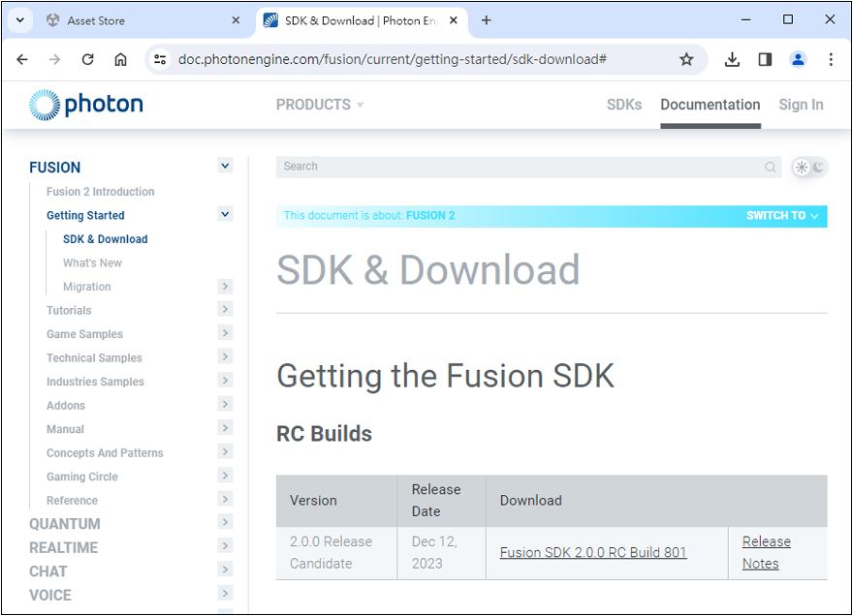
Task: Select Getting Started in sidebar
Action: (85, 216)
